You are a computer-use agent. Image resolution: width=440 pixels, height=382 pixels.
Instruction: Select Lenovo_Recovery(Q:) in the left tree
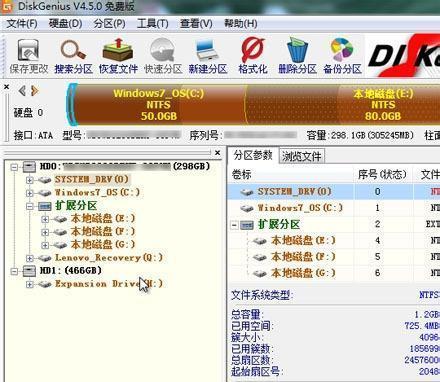[x=109, y=258]
